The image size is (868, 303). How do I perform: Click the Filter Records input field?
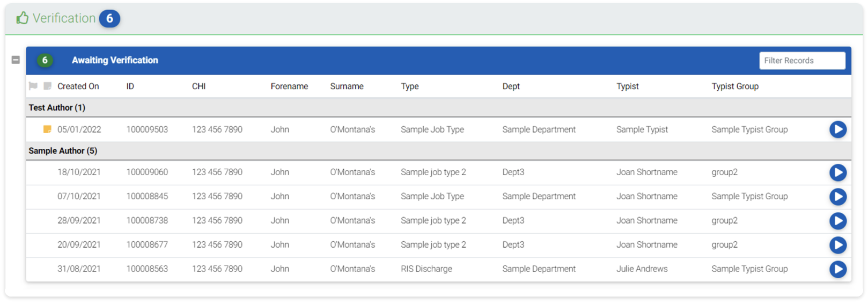801,61
